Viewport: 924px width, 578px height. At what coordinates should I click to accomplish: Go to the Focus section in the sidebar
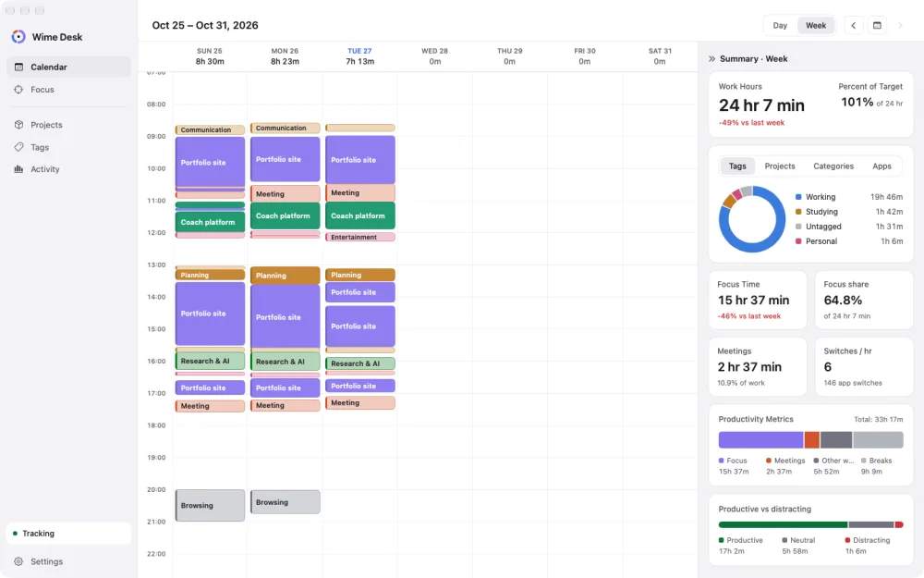[x=68, y=90]
